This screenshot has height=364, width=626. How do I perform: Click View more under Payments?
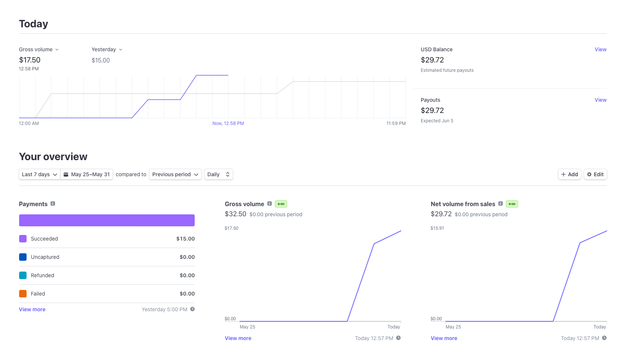click(32, 309)
